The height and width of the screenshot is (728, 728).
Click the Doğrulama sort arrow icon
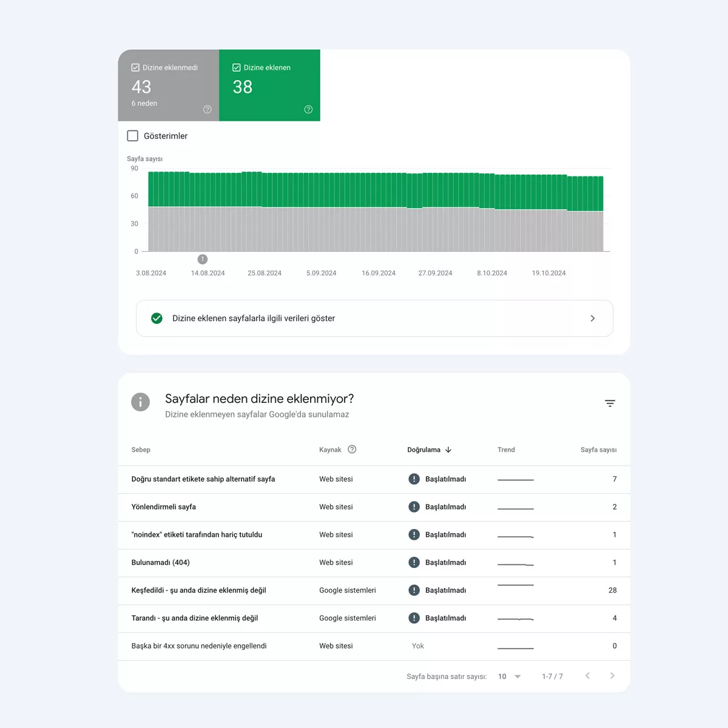[448, 450]
